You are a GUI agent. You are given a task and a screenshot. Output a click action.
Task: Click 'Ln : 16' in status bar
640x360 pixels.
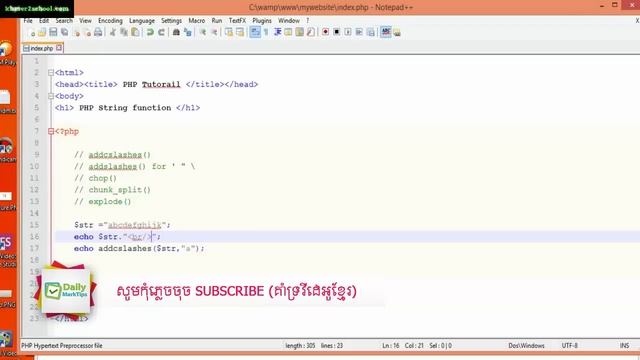pyautogui.click(x=391, y=346)
